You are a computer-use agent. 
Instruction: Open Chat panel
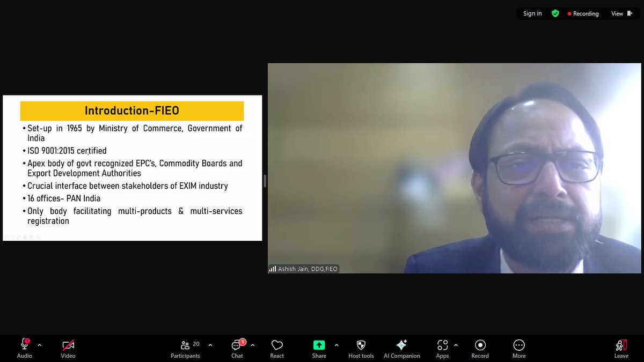click(x=237, y=348)
